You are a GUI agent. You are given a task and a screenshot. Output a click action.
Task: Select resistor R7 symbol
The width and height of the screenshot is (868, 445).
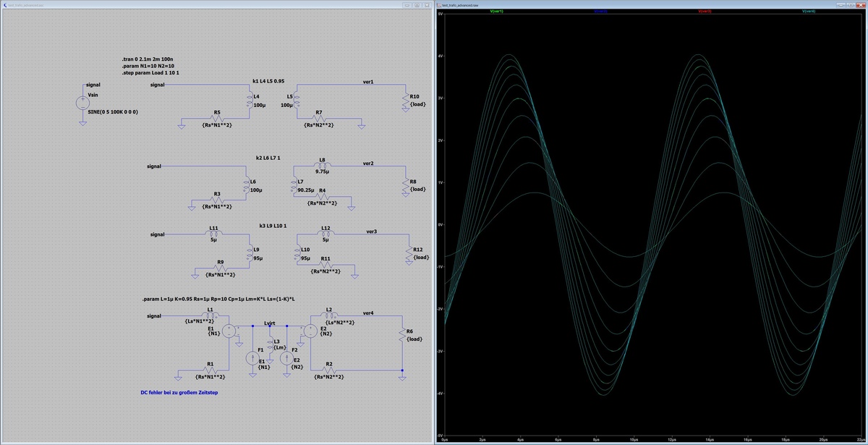click(318, 119)
